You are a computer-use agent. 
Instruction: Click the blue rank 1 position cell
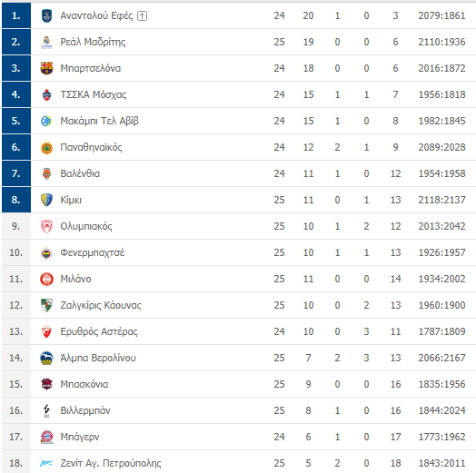16,15
